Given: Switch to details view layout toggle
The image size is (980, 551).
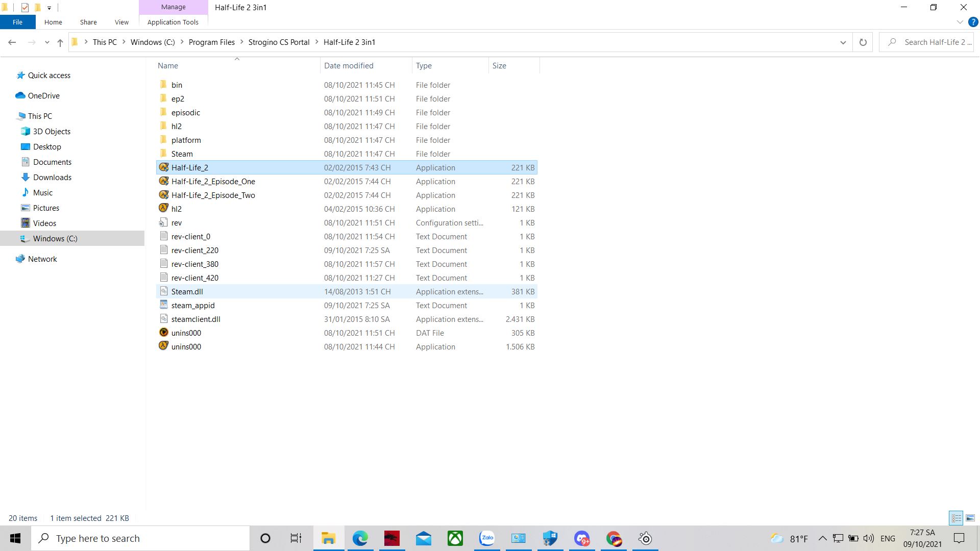Looking at the screenshot, I should pos(956,518).
